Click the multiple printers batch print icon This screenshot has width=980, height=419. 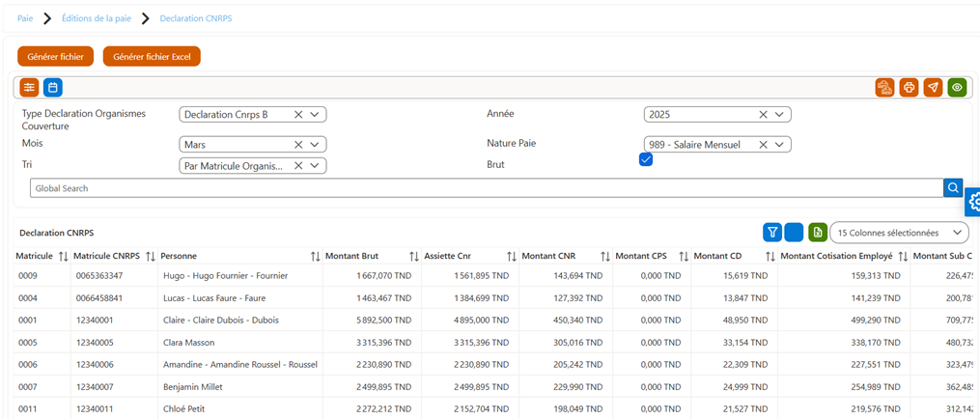coord(884,88)
